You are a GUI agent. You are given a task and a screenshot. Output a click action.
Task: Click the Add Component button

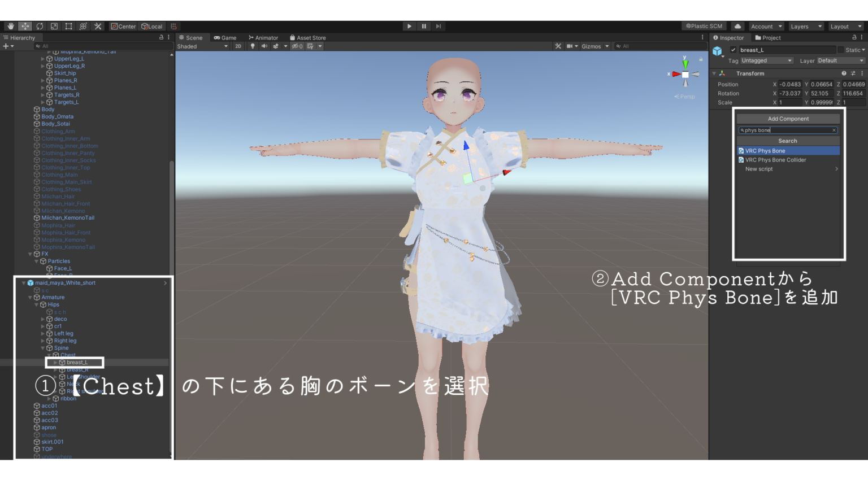click(x=788, y=118)
